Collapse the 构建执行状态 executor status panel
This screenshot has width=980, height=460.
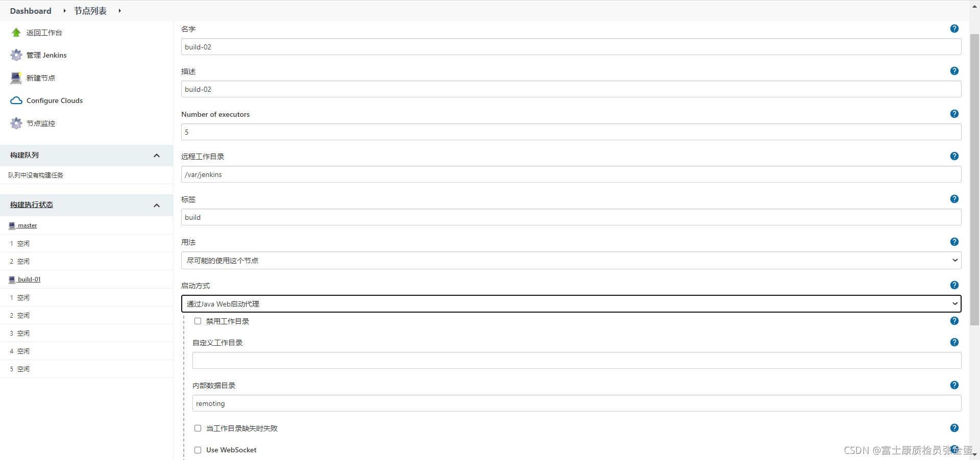pyautogui.click(x=157, y=205)
